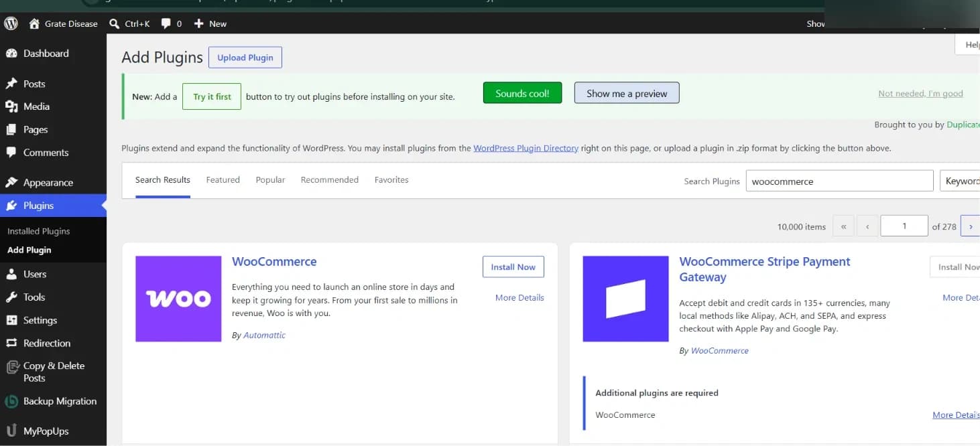This screenshot has width=980, height=446.
Task: Click the Appearance paintbrush icon
Action: click(x=11, y=182)
